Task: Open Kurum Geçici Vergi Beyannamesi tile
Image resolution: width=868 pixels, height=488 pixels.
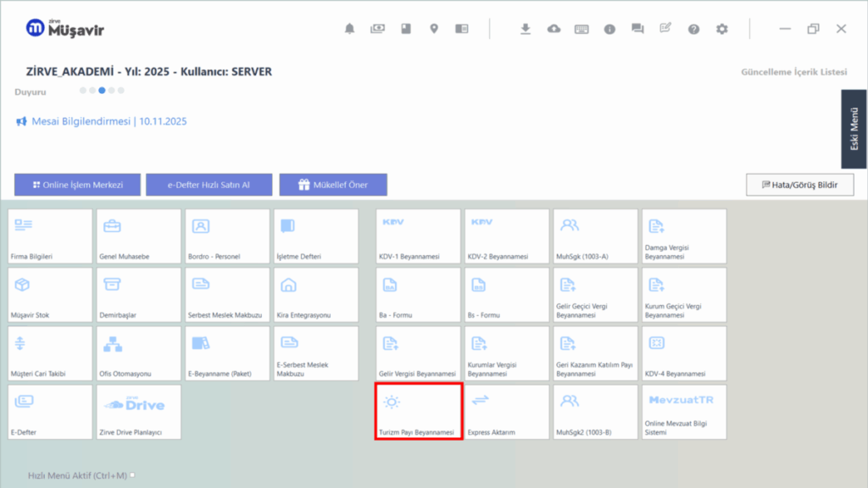Action: 684,295
